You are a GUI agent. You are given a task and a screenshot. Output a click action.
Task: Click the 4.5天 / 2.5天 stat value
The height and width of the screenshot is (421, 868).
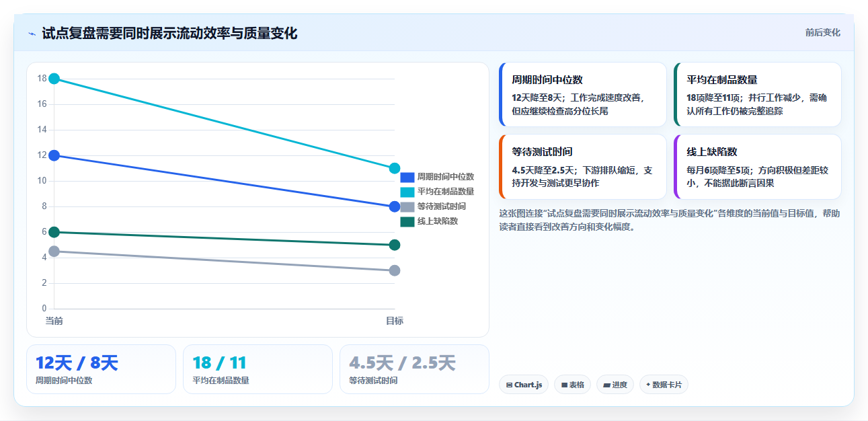click(402, 363)
